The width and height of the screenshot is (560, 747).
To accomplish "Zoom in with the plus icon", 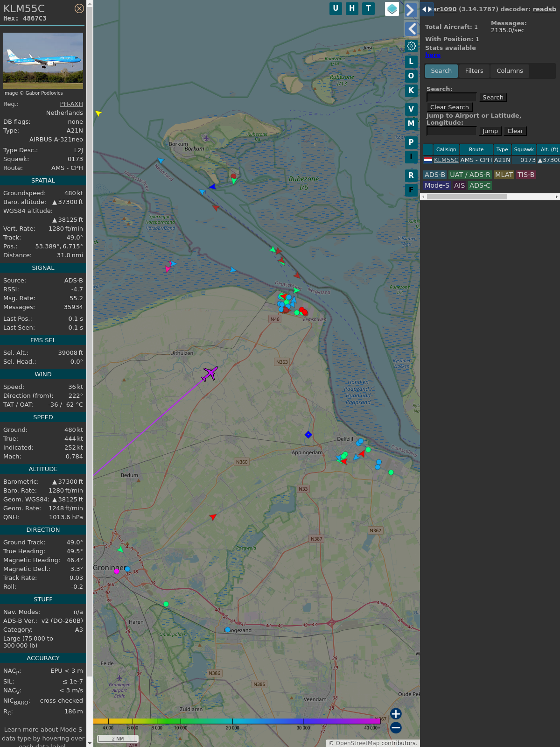I will [396, 714].
